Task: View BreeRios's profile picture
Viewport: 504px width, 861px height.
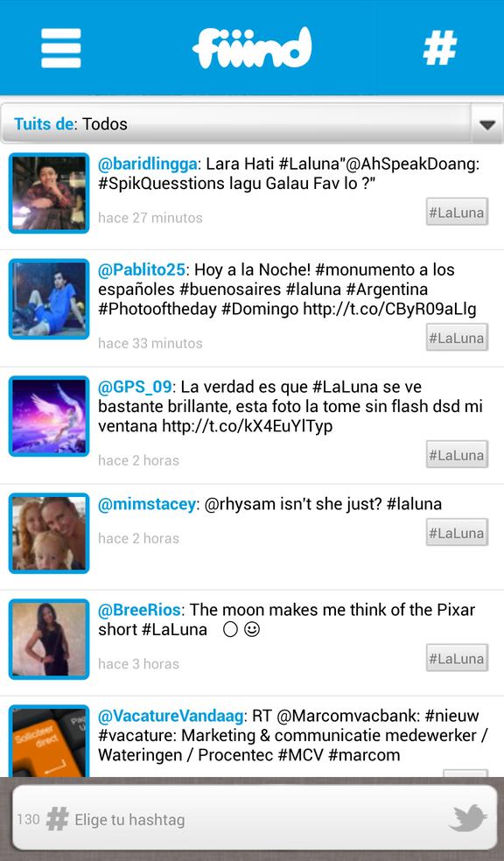Action: (x=49, y=639)
